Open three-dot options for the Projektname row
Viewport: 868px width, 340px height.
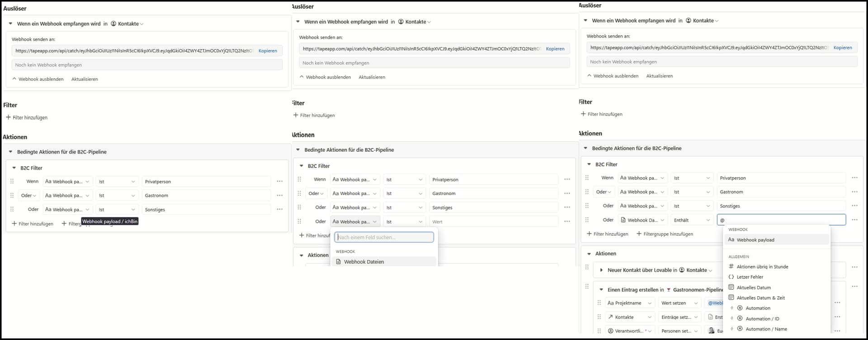[x=837, y=303]
